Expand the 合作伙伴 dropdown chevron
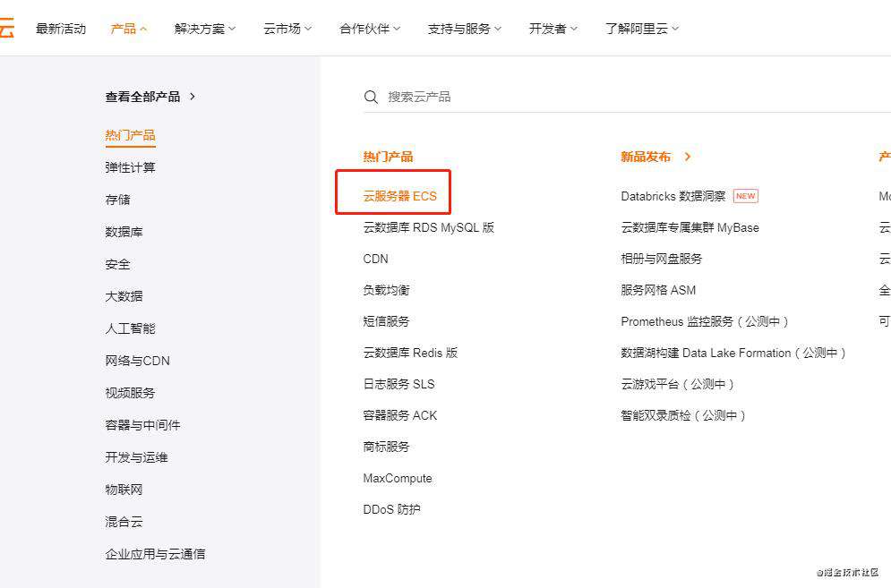Viewport: 891px width, 588px height. pos(397,29)
